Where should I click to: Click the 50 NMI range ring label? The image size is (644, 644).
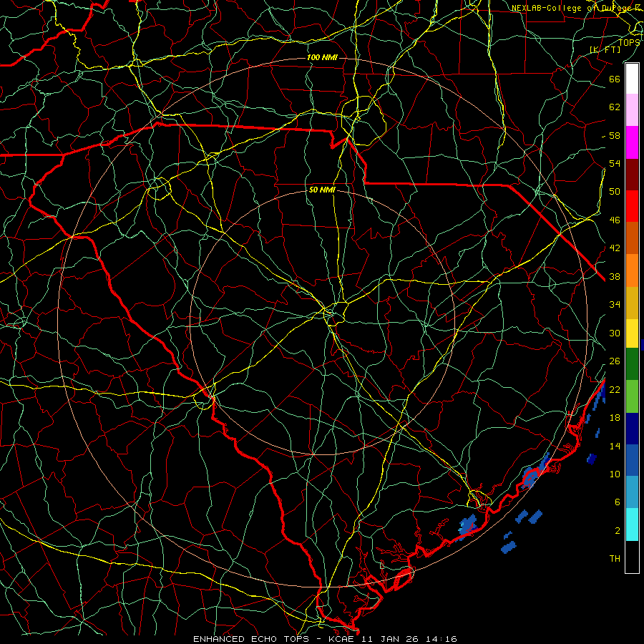click(322, 190)
